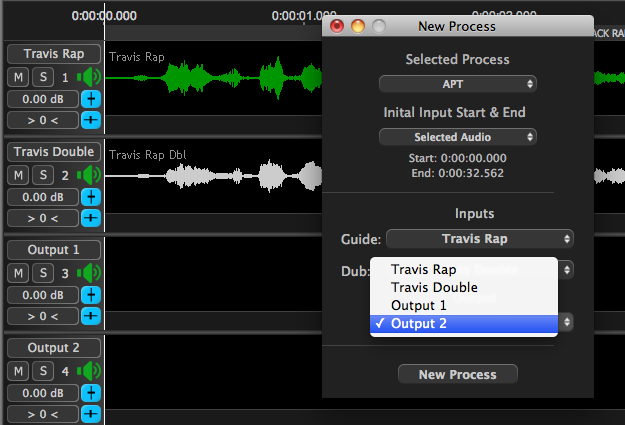Image resolution: width=625 pixels, height=425 pixels.
Task: Click the Travis Double track speaker icon
Action: [x=91, y=175]
